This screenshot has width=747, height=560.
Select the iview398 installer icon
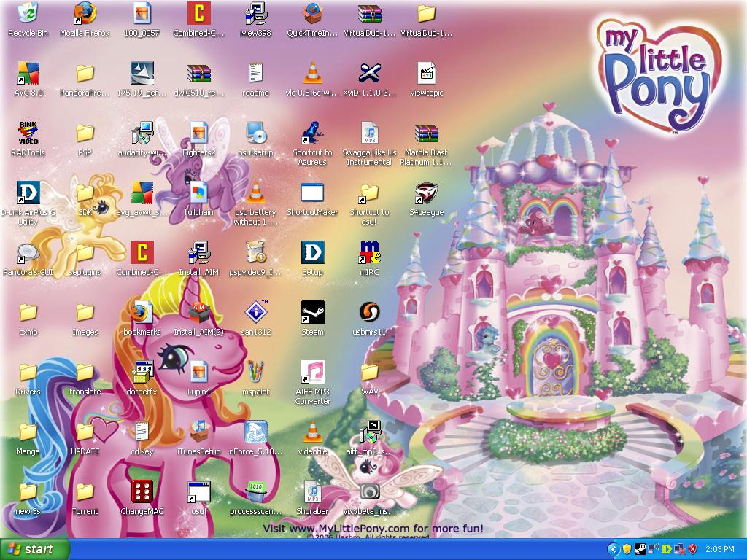[255, 14]
